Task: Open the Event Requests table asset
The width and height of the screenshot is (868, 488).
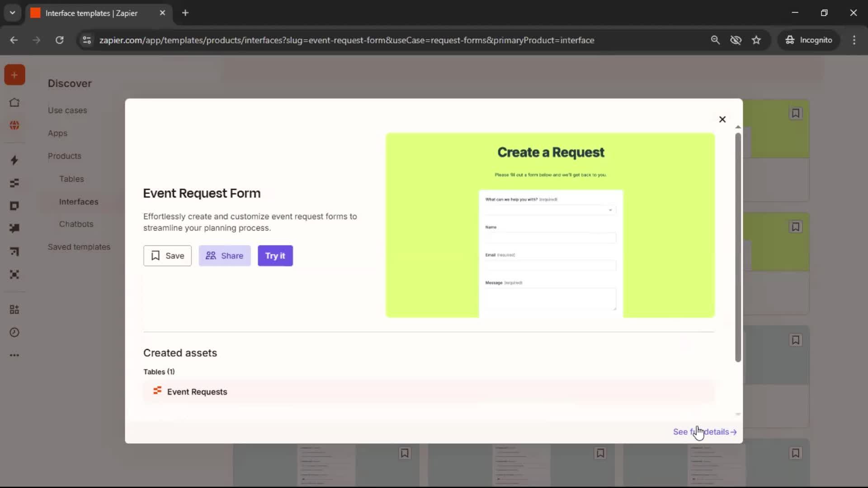Action: tap(429, 392)
